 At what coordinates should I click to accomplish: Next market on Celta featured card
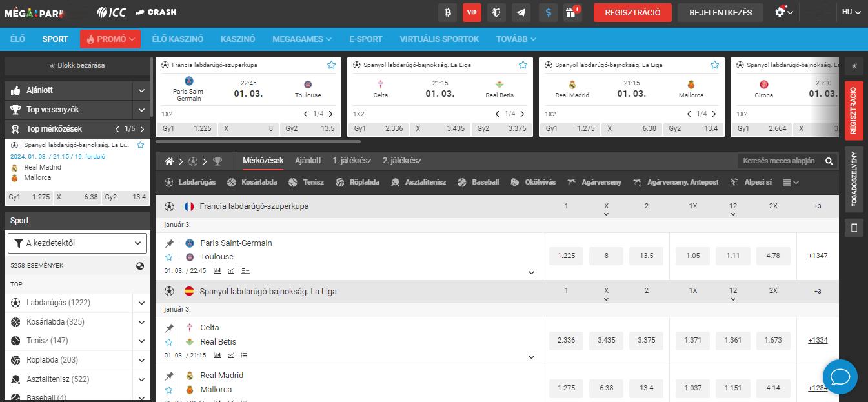(523, 114)
